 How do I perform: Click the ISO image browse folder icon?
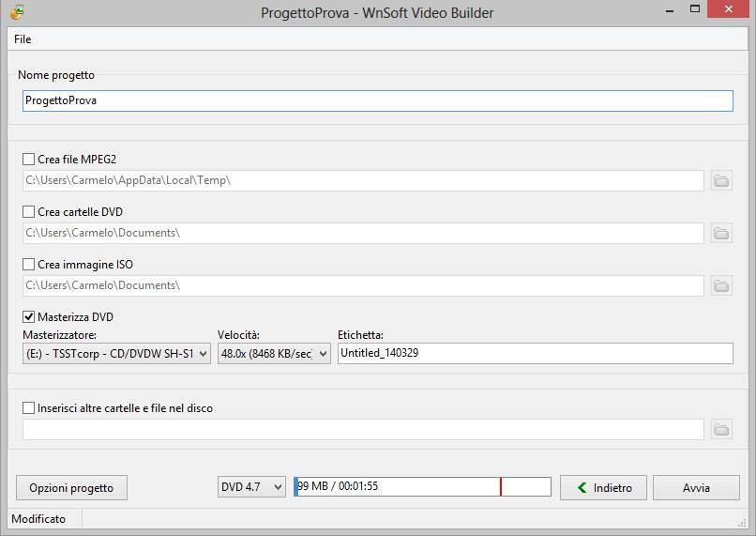(x=721, y=285)
